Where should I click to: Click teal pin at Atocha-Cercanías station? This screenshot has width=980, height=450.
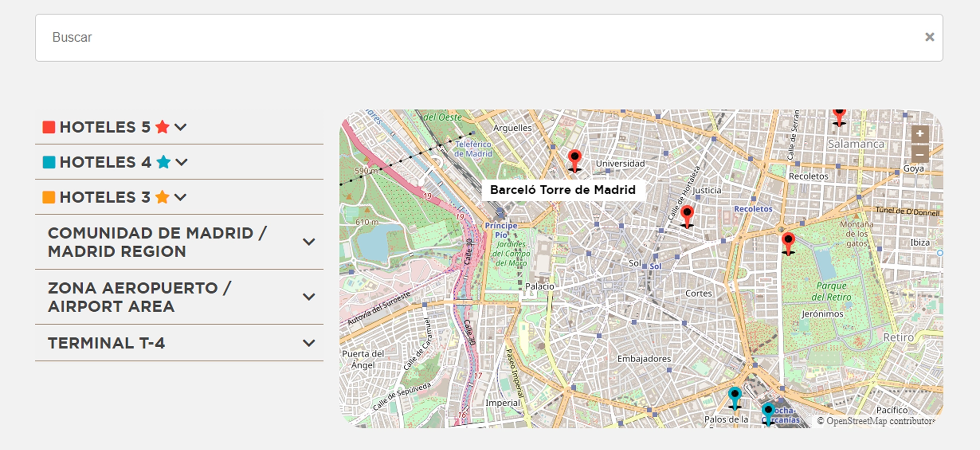pyautogui.click(x=768, y=413)
